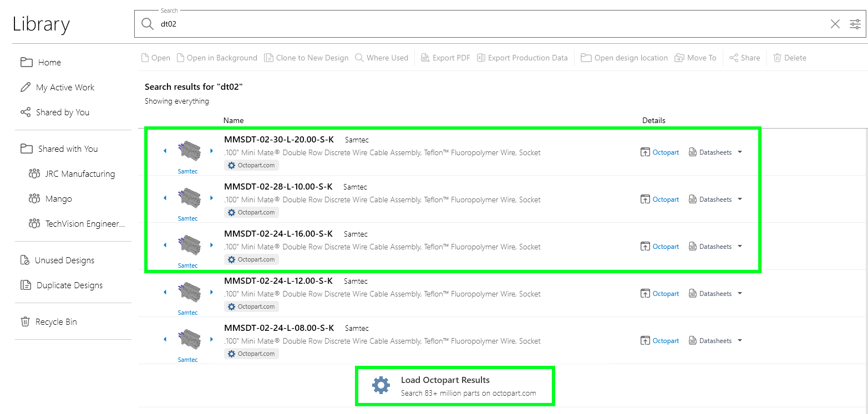Image resolution: width=868 pixels, height=414 pixels.
Task: Open JRC Manufacturing team
Action: (72, 173)
